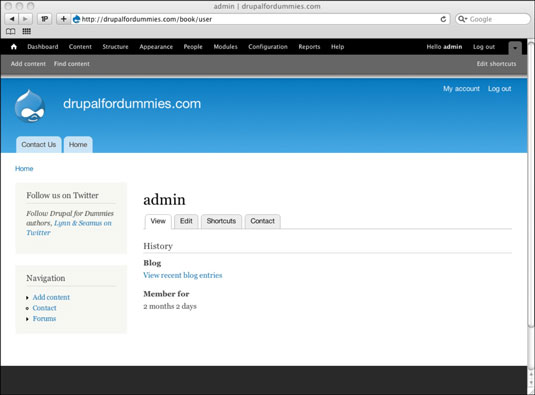Click the Add content shortcut
Screen dimensions: 535x395
click(x=28, y=64)
